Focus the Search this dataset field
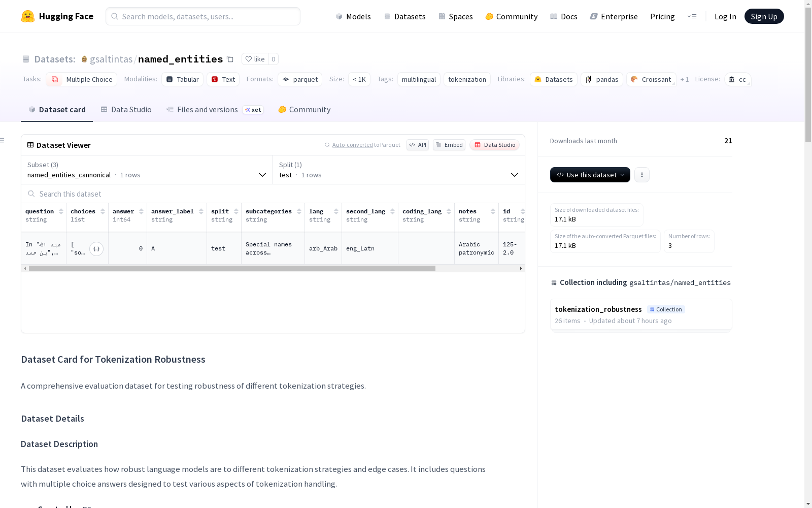This screenshot has height=508, width=812. click(x=273, y=194)
